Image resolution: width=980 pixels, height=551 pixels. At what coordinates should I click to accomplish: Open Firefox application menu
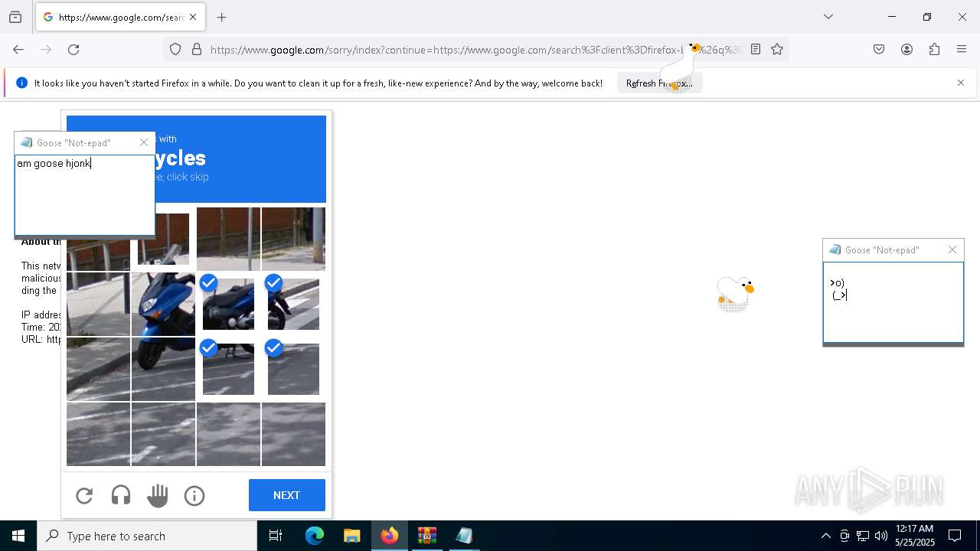[962, 49]
